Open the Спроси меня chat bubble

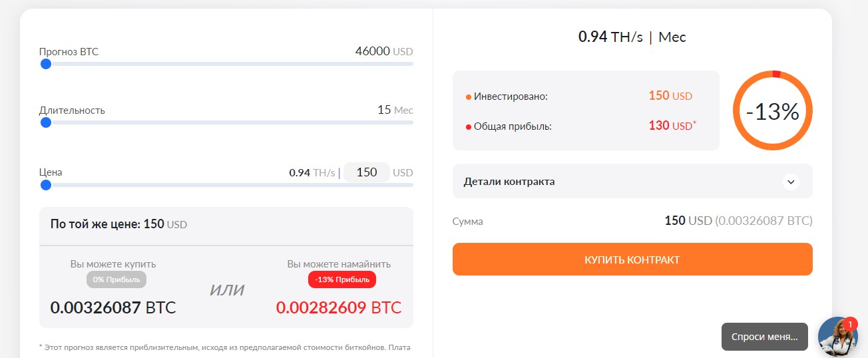tap(764, 337)
